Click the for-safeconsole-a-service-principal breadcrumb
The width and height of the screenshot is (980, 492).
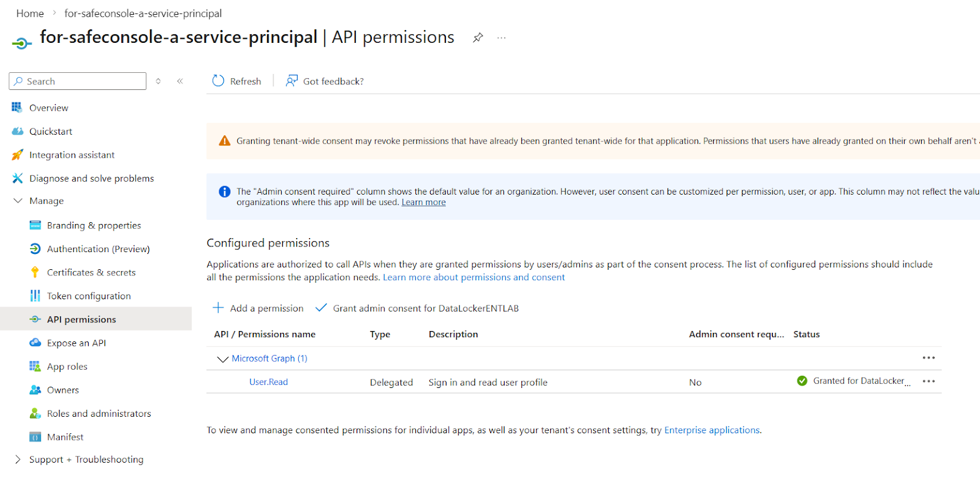tap(143, 13)
